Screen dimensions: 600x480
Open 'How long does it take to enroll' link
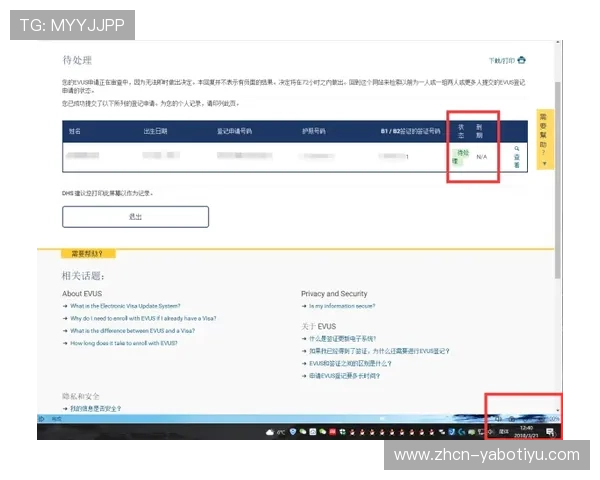tap(124, 342)
